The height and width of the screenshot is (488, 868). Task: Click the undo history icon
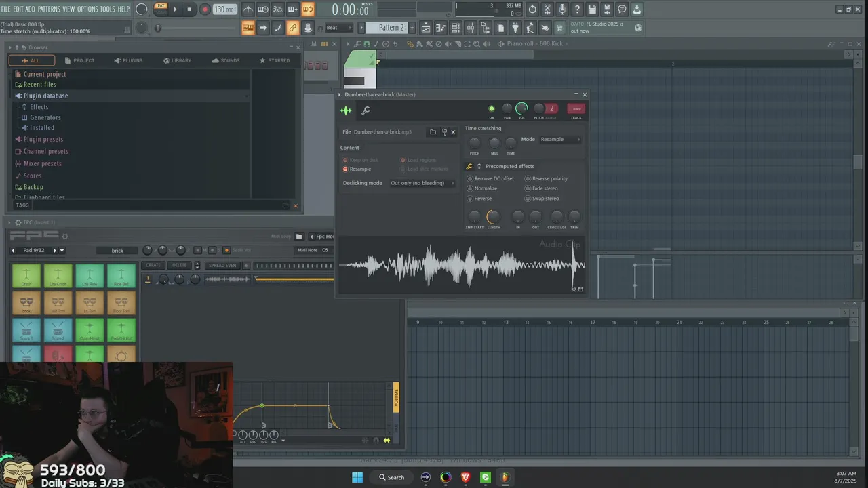pyautogui.click(x=532, y=9)
